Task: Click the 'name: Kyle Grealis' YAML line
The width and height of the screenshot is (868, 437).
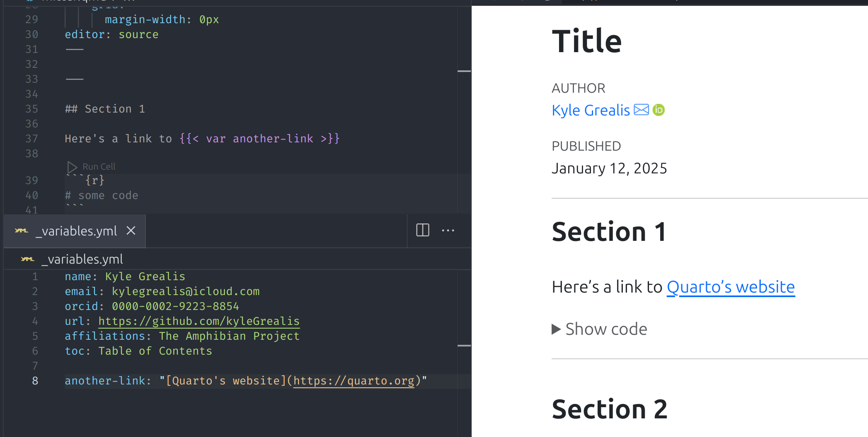Action: coord(125,276)
